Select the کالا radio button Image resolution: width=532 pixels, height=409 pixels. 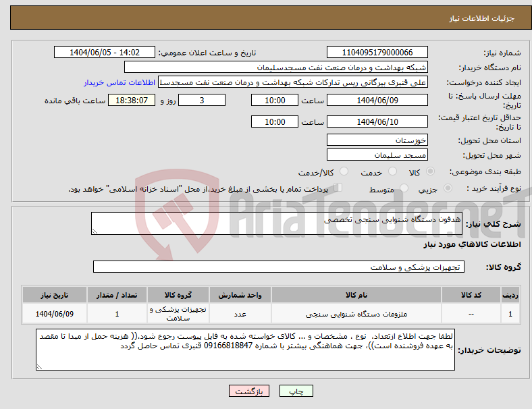point(430,171)
